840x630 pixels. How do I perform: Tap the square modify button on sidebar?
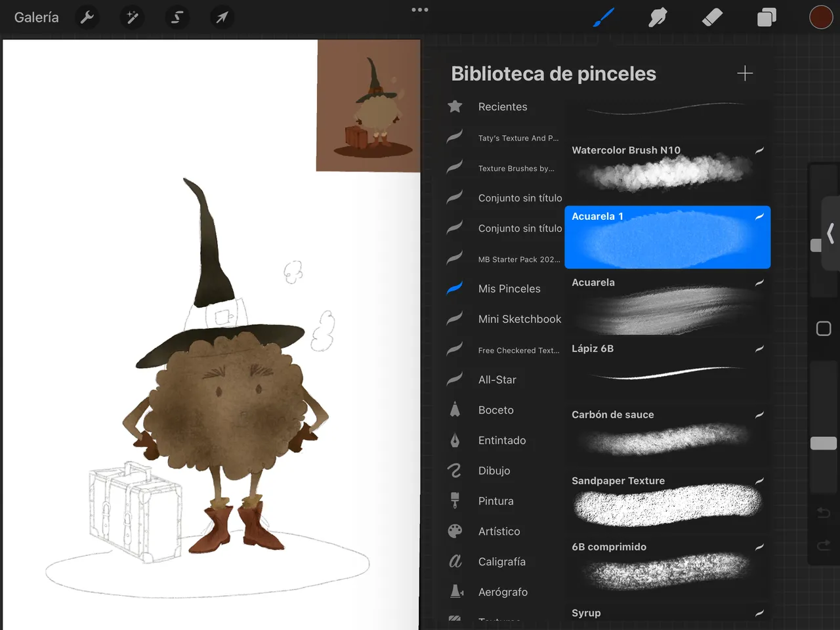[824, 329]
